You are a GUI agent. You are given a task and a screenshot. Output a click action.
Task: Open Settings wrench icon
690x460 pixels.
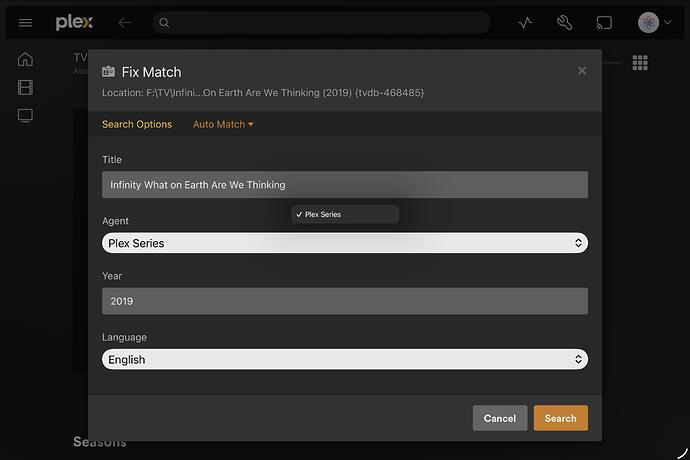tap(564, 22)
